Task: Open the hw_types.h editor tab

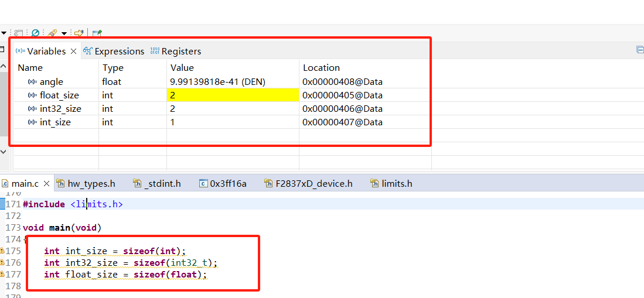Action: coord(86,184)
